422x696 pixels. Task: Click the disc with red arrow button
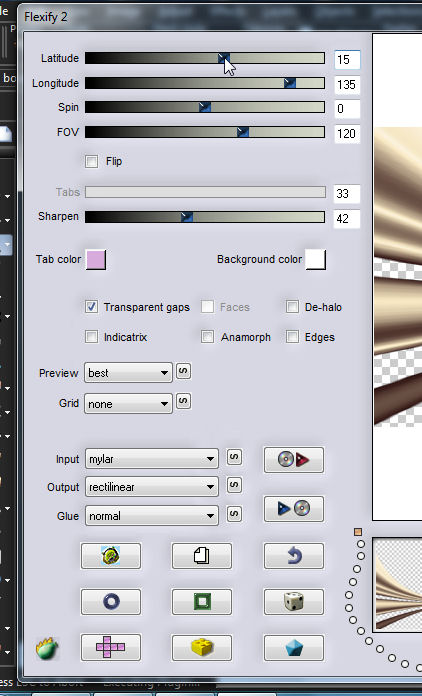pos(294,460)
